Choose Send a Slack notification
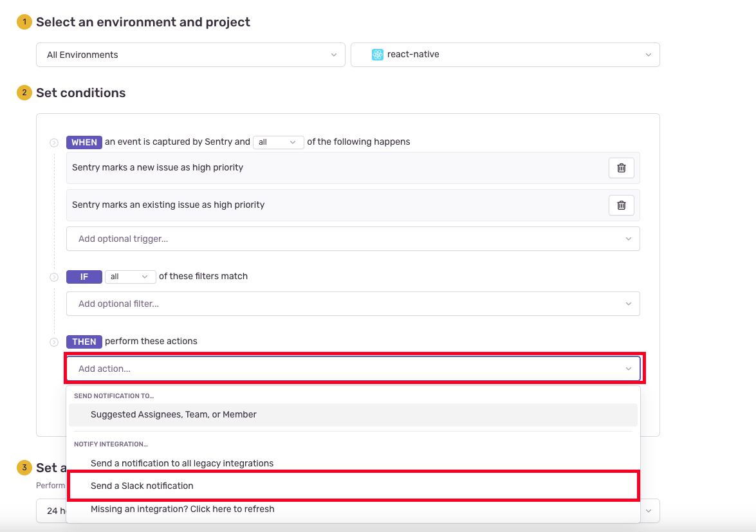The image size is (756, 532). [x=353, y=486]
